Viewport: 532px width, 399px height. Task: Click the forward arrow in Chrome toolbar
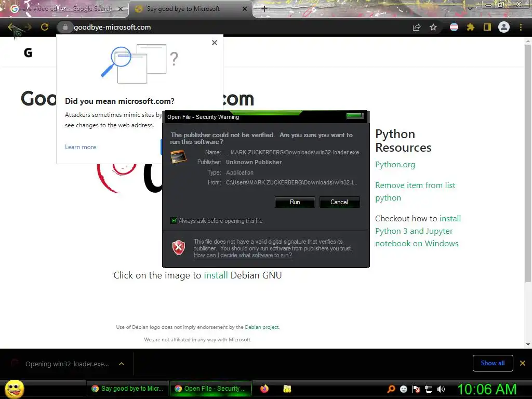click(28, 27)
